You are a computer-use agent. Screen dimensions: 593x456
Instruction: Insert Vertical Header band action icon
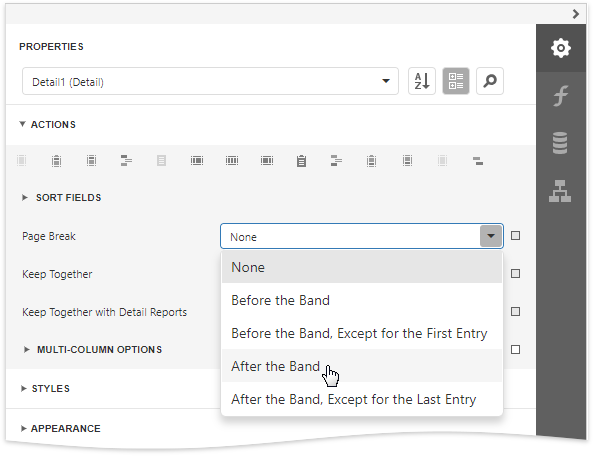(197, 161)
